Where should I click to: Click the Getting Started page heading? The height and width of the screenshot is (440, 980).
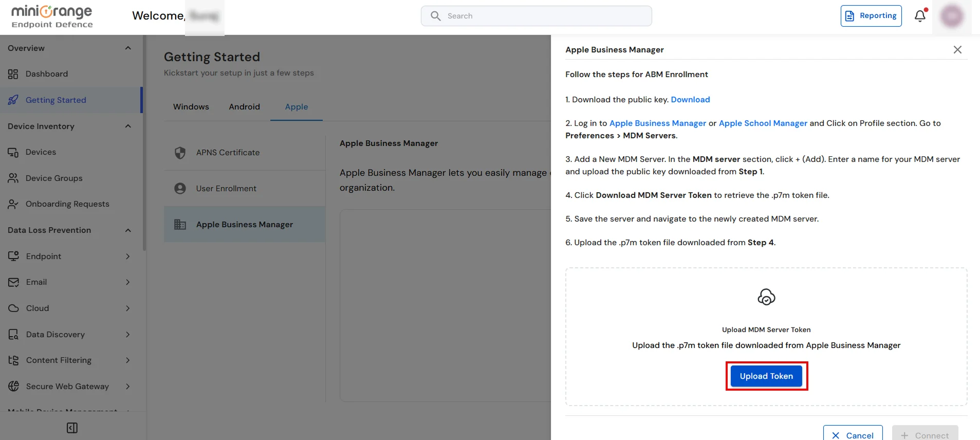tap(212, 57)
